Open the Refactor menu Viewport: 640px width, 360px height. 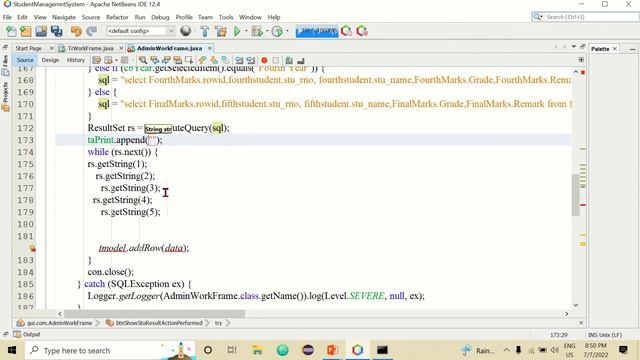point(117,17)
